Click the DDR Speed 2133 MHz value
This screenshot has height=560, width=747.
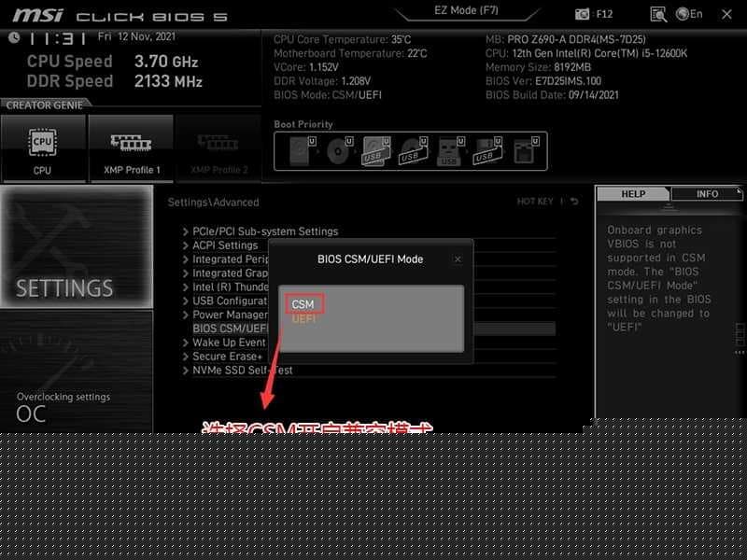click(168, 81)
